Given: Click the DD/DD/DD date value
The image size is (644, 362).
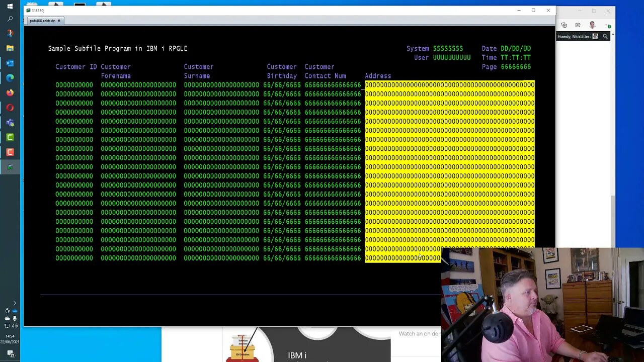Looking at the screenshot, I should click(516, 48).
